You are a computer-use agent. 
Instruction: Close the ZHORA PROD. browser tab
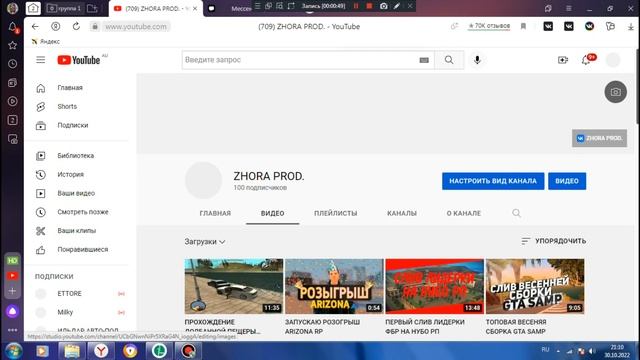coord(195,8)
